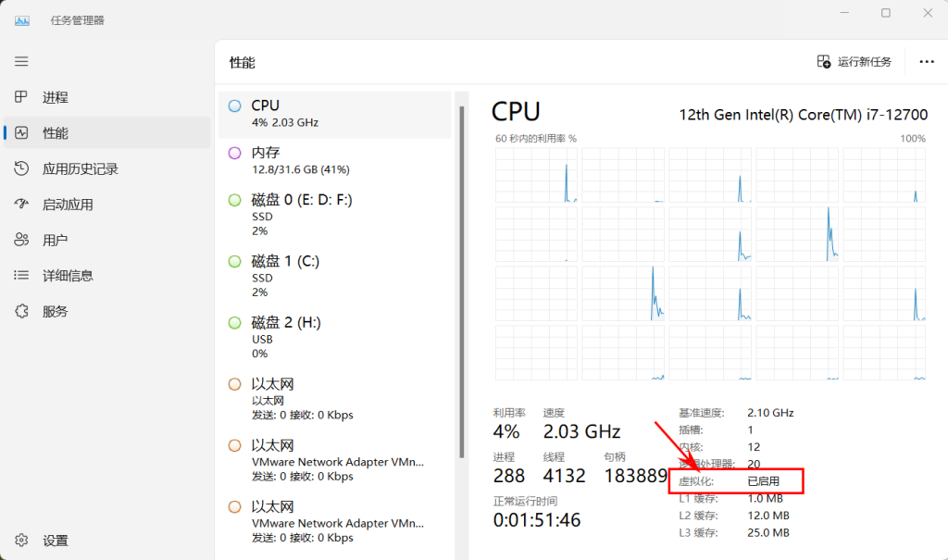Select the CPU resource entry
This screenshot has width=948, height=560.
click(333, 114)
